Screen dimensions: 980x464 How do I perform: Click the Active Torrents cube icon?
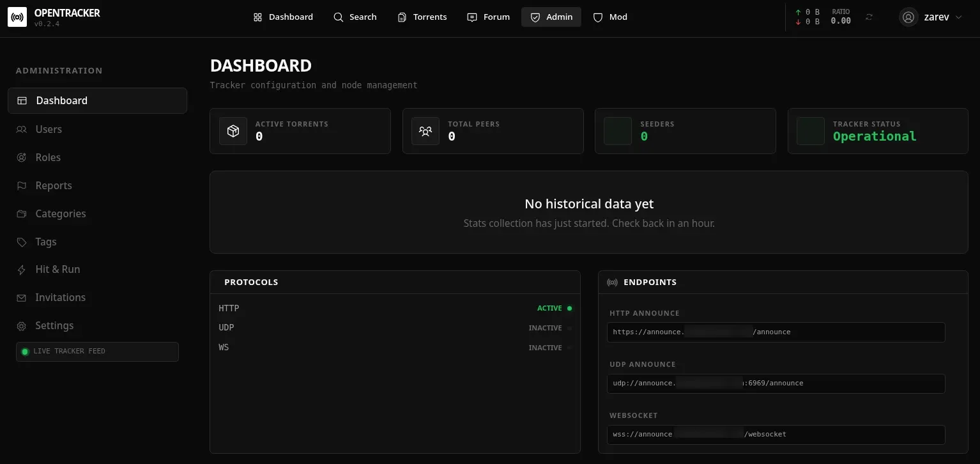(x=233, y=131)
